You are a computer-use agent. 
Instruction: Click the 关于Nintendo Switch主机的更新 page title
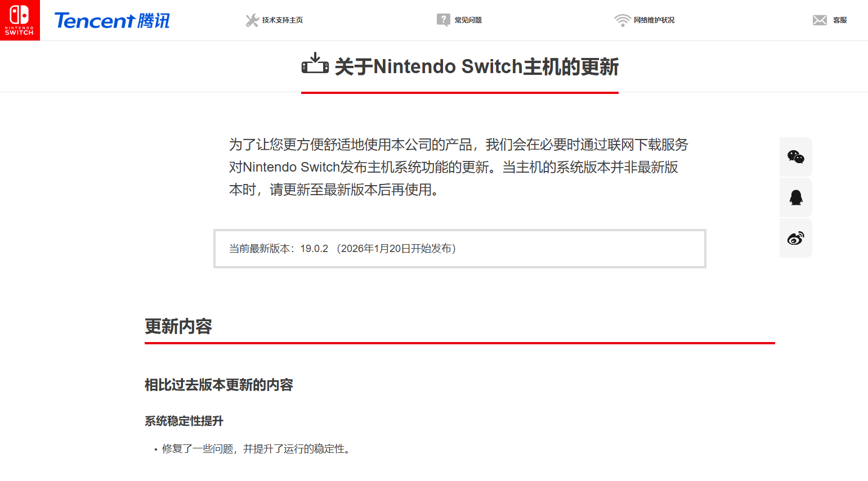(x=476, y=67)
